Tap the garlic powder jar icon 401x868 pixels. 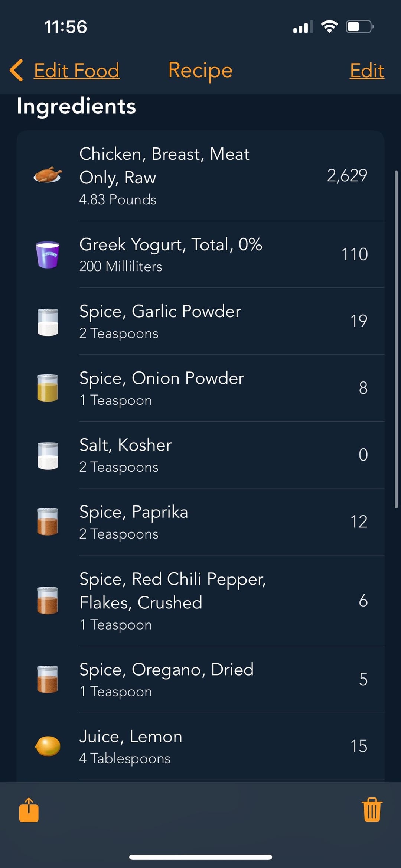(x=48, y=322)
